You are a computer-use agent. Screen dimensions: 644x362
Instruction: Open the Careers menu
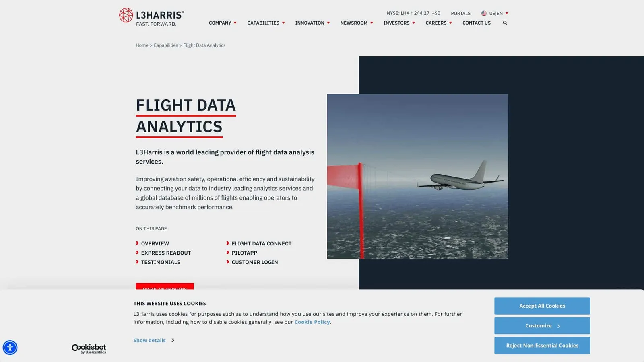click(x=436, y=23)
